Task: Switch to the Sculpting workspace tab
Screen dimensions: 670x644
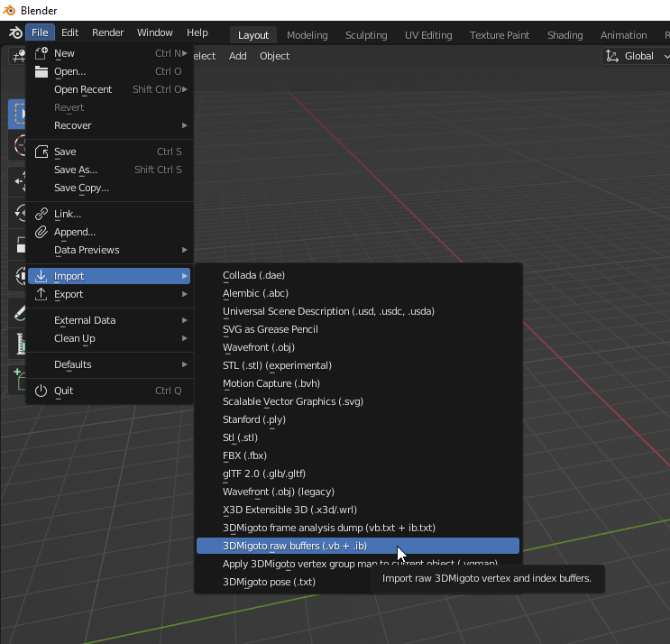Action: point(366,35)
